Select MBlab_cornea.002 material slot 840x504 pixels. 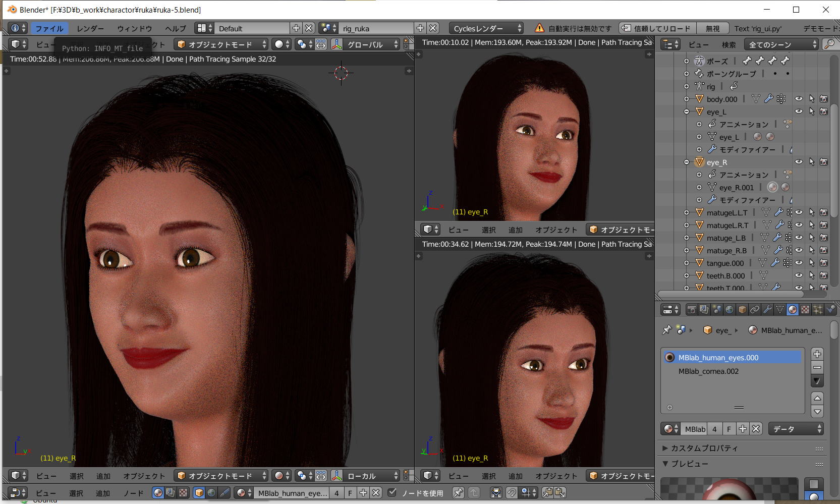tap(708, 371)
